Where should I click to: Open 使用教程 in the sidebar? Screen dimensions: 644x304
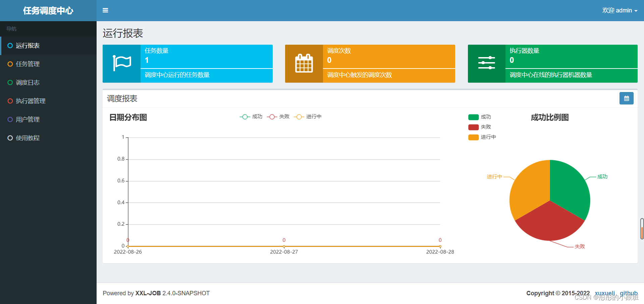[x=48, y=138]
